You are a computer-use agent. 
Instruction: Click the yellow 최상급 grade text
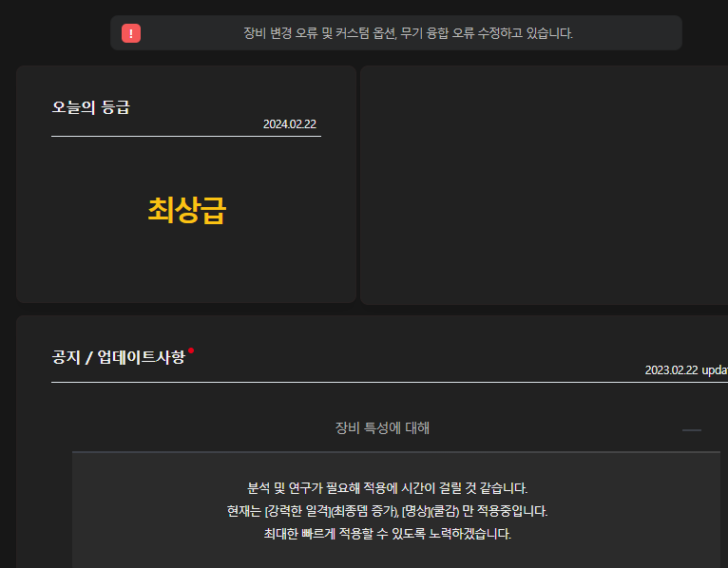tap(186, 210)
